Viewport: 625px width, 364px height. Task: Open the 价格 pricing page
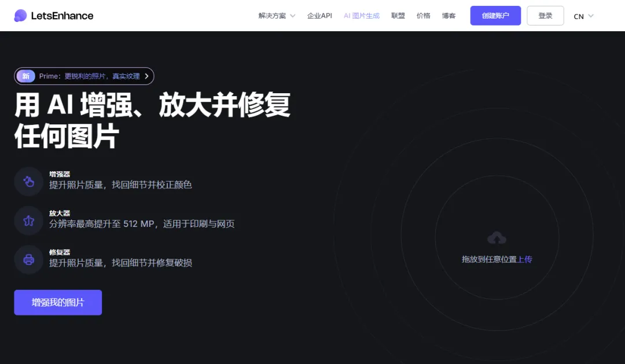click(423, 16)
